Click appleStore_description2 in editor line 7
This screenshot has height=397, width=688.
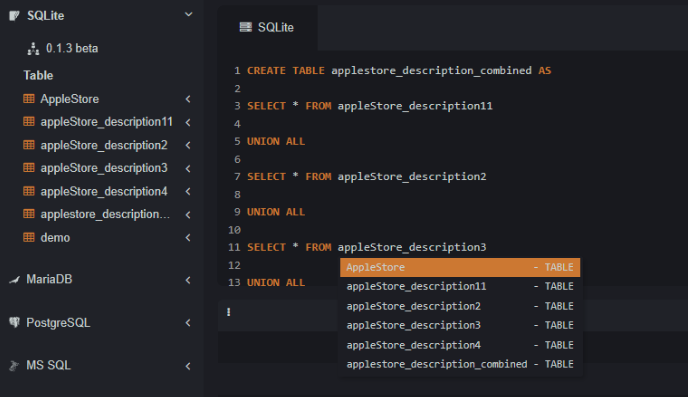(x=412, y=177)
